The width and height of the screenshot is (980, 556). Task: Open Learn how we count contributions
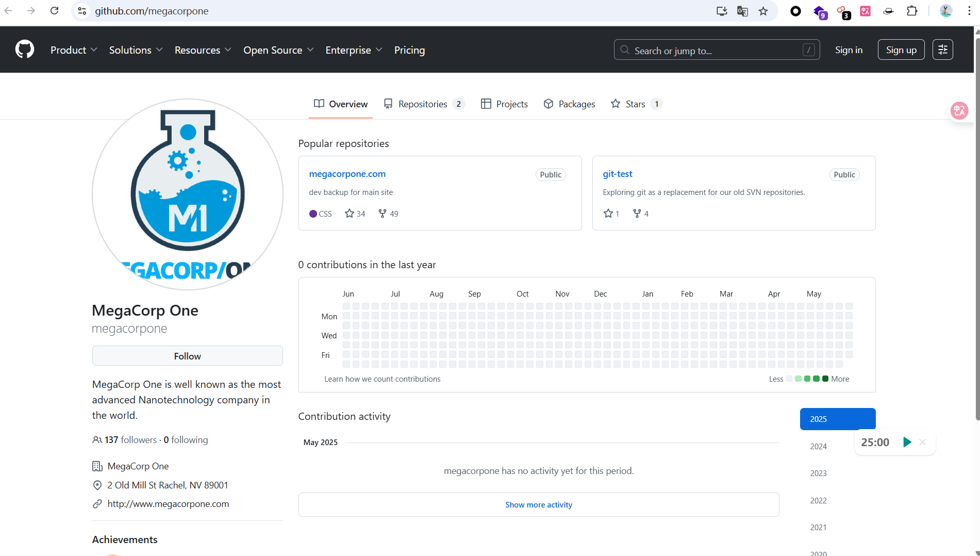[x=383, y=379]
